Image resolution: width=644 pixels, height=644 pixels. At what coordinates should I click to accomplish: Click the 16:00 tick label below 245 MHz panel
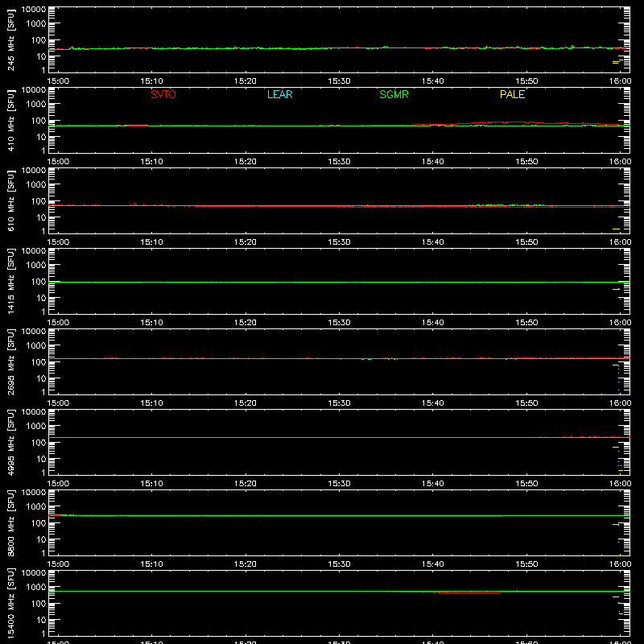(x=620, y=81)
